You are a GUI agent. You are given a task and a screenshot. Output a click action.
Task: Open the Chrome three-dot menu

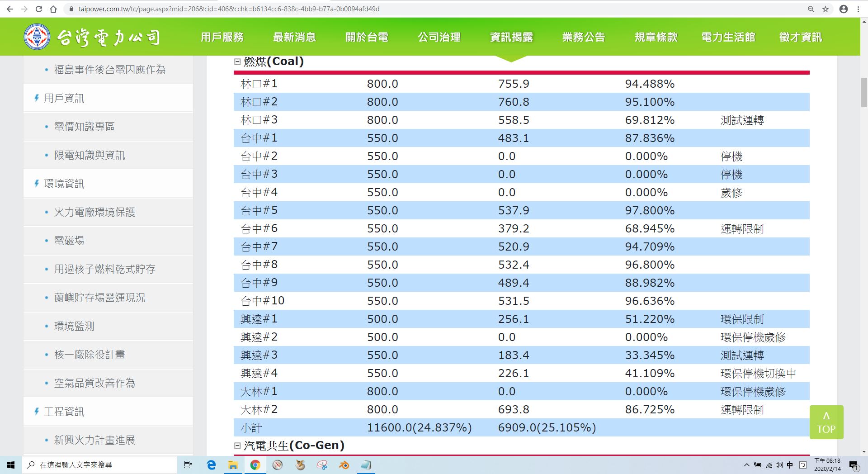coord(858,9)
